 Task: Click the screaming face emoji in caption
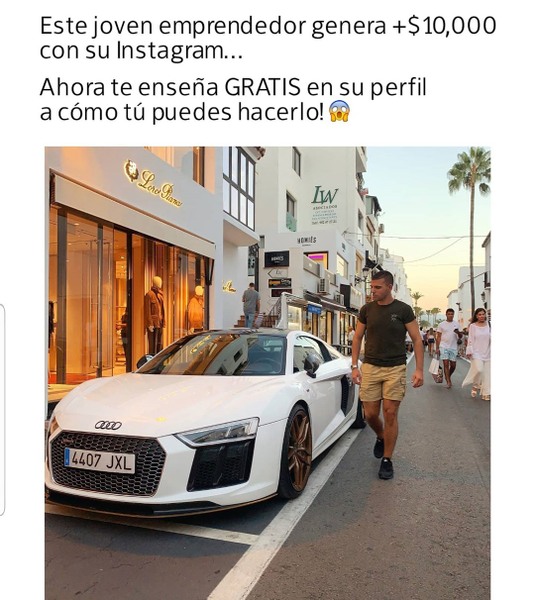pos(339,112)
